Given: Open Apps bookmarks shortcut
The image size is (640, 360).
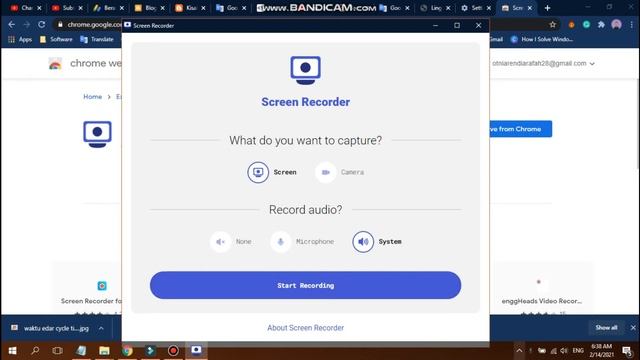Looking at the screenshot, I should click(20, 39).
